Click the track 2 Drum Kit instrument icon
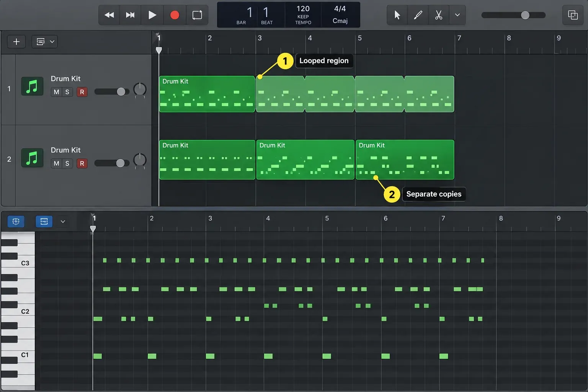 coord(32,158)
